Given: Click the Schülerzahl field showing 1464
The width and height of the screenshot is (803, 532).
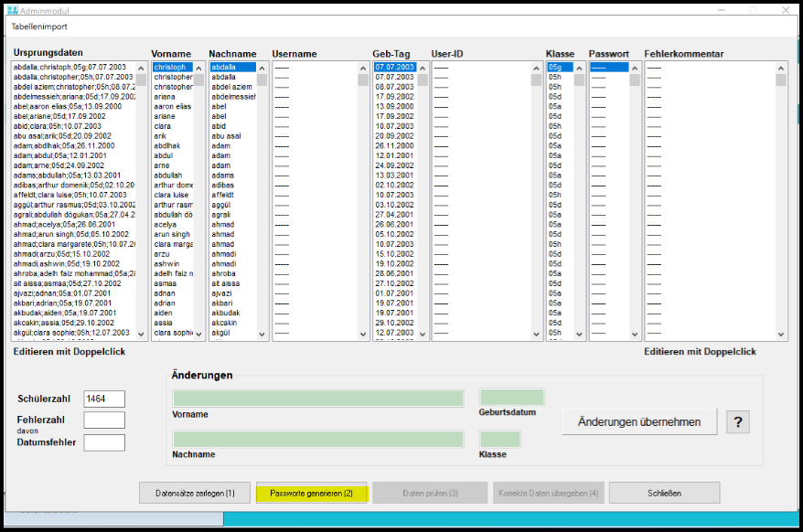Looking at the screenshot, I should [103, 399].
